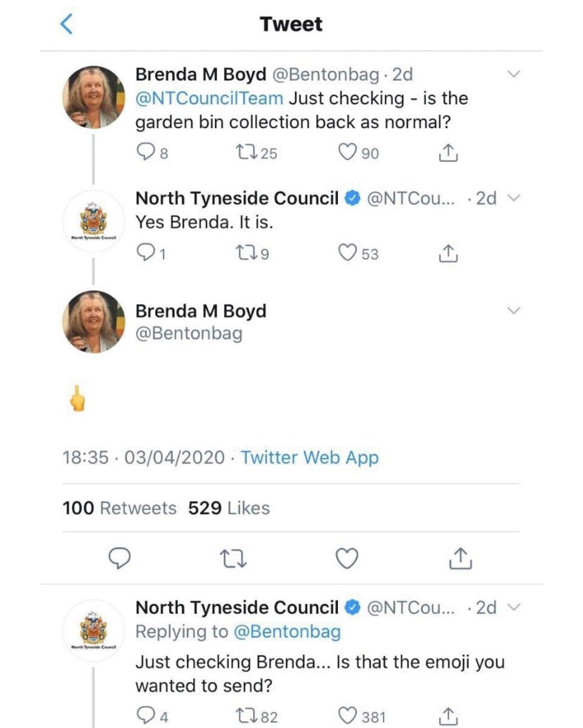583x728 pixels.
Task: Like the "Yes Brenda. It is." reply
Action: coord(347,253)
